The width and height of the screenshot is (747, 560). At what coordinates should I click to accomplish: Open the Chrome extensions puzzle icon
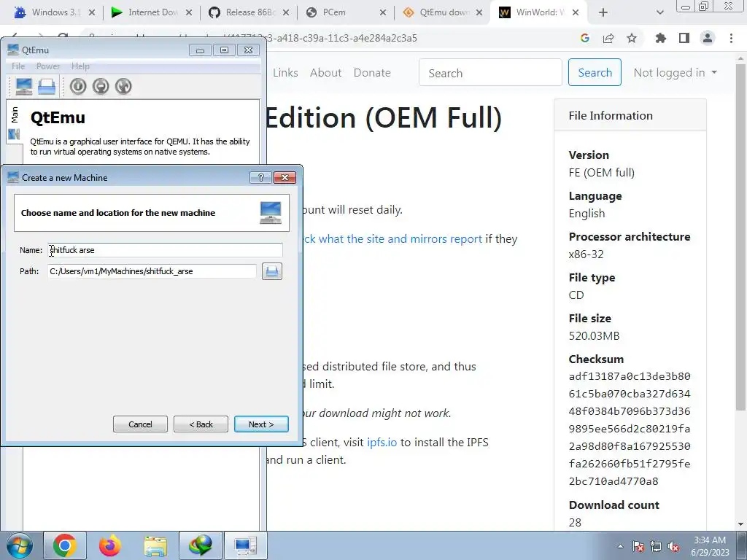(660, 38)
